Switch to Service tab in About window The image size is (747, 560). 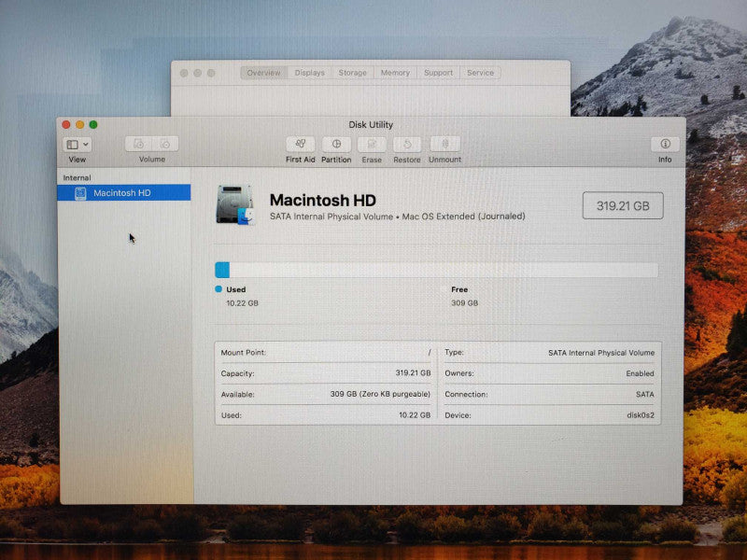pos(480,73)
